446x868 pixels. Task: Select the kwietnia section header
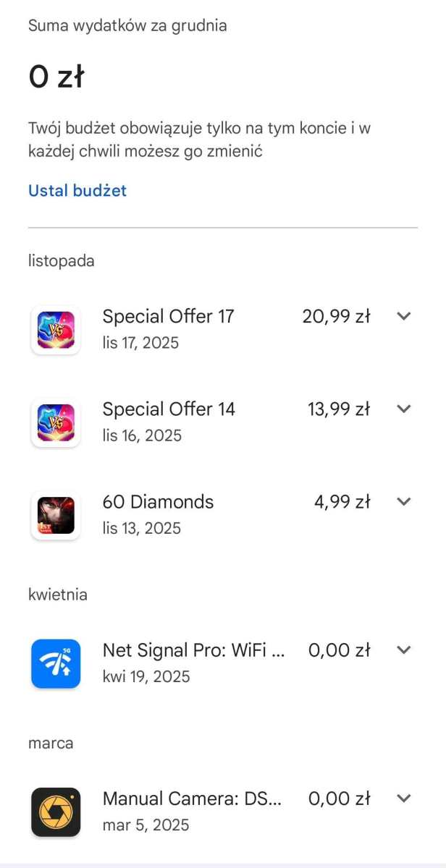coord(58,594)
